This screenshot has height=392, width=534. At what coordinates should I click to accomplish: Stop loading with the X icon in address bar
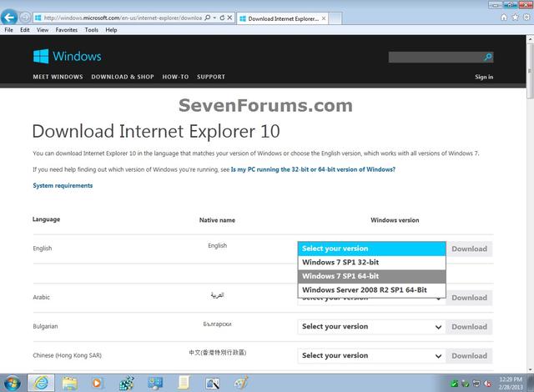pyautogui.click(x=230, y=18)
